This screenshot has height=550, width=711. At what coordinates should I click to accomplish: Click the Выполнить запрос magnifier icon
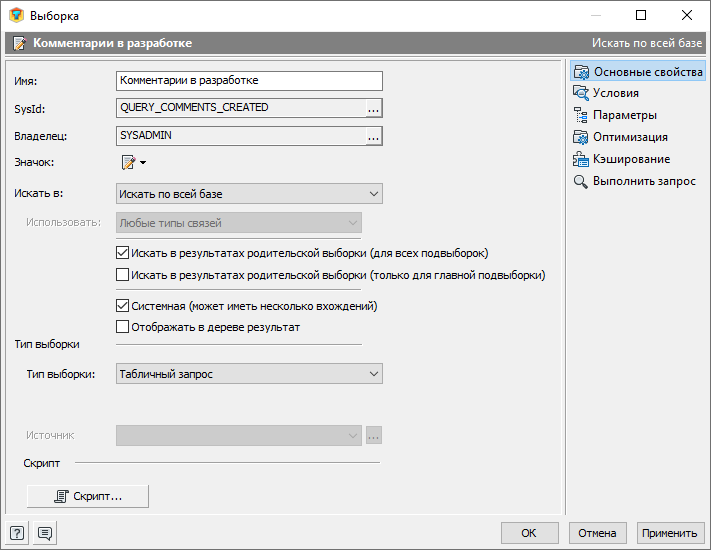580,181
